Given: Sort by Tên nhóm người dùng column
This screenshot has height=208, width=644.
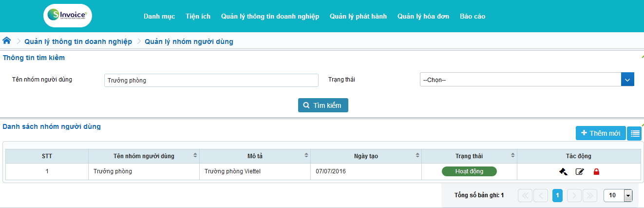Looking at the screenshot, I should 195,156.
